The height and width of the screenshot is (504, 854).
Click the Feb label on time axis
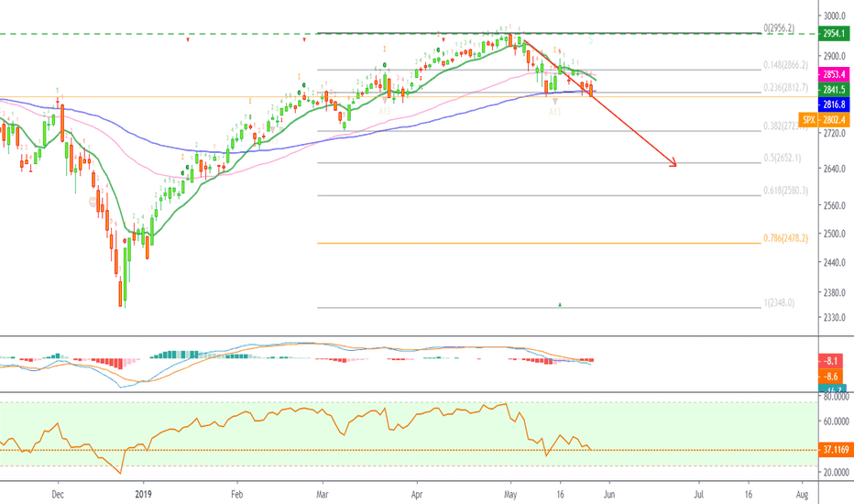point(237,494)
